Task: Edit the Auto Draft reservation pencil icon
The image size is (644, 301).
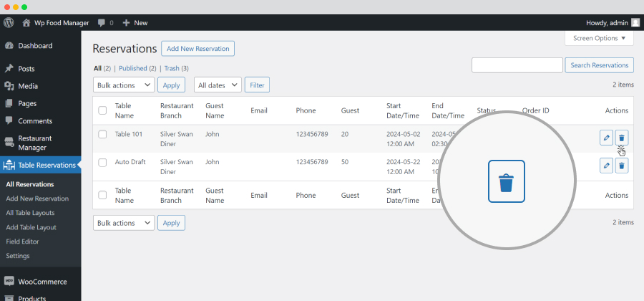Action: [x=606, y=166]
